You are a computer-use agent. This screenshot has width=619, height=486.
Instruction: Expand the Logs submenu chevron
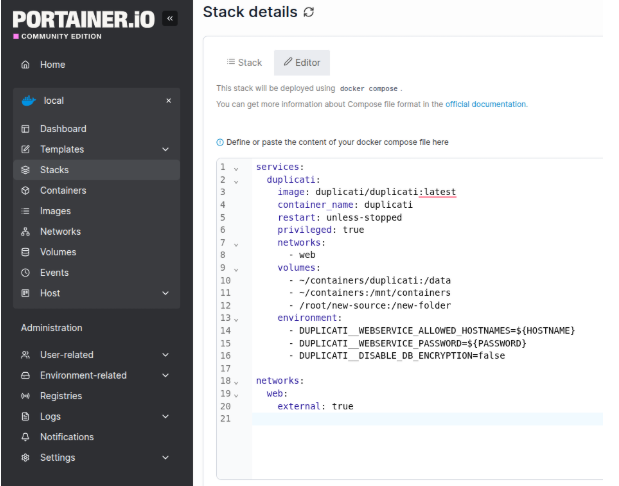click(x=166, y=416)
